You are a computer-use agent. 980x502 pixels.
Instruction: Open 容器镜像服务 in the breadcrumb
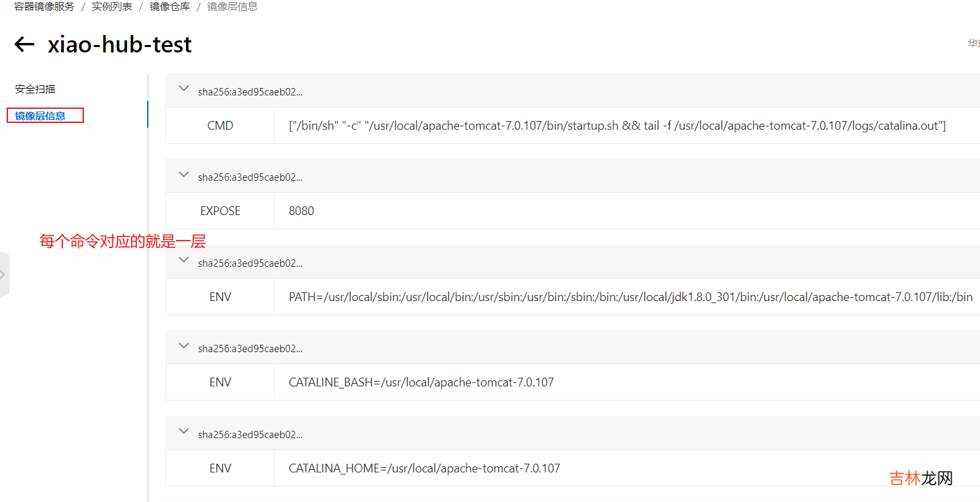coord(44,7)
